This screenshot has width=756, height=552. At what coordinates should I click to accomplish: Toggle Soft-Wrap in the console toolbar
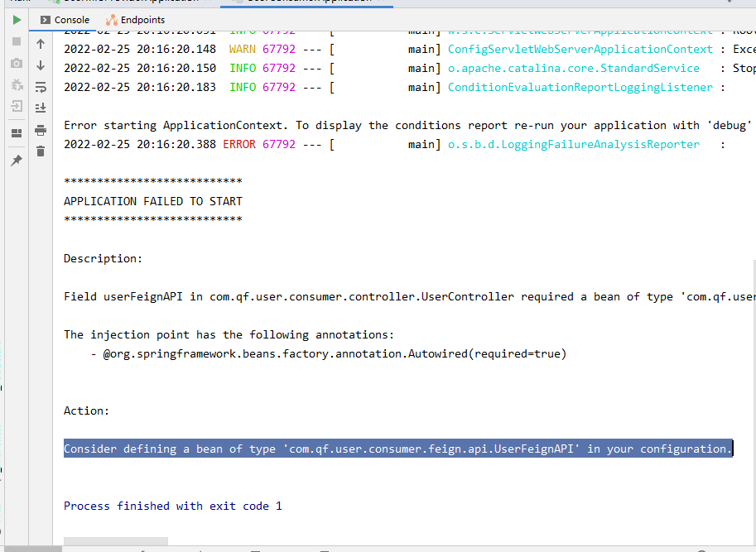coord(41,87)
